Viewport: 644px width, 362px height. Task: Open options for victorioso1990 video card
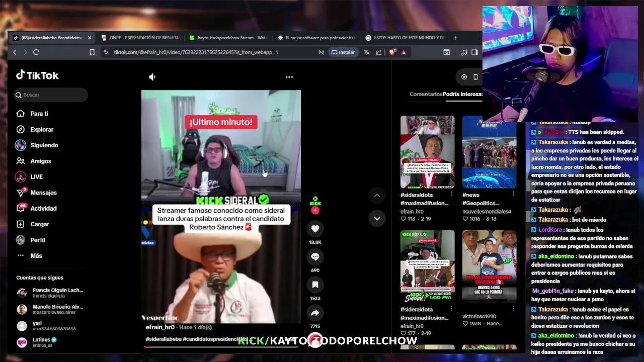[513, 309]
